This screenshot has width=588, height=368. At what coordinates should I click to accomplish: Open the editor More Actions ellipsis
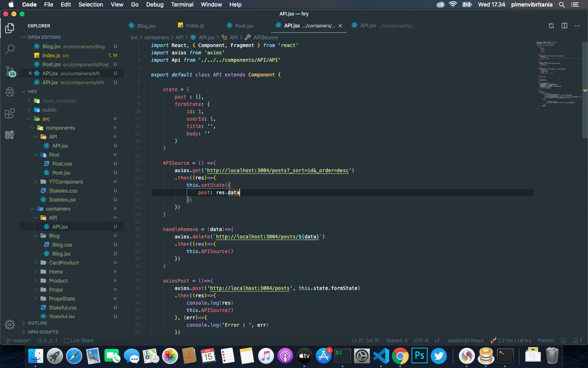coord(578,26)
